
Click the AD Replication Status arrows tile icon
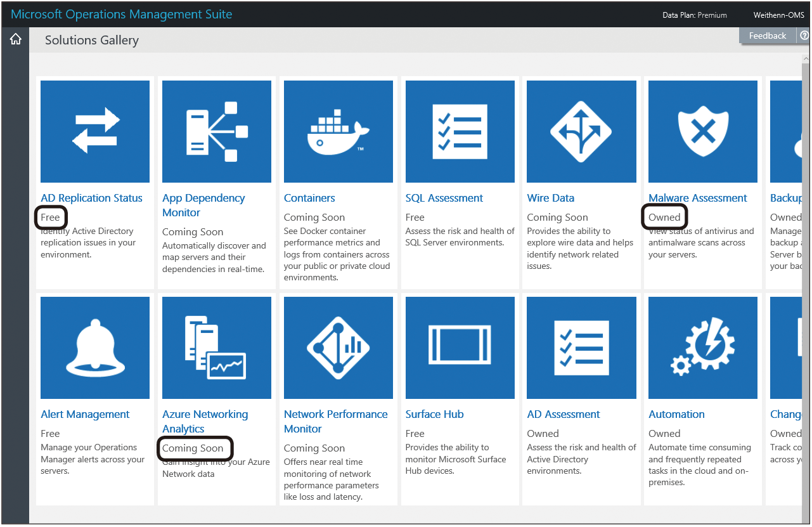95,131
